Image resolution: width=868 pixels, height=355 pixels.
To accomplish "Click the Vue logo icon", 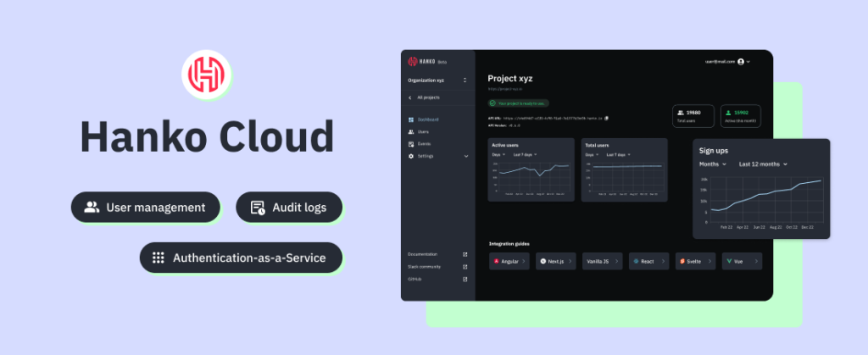I will click(729, 261).
